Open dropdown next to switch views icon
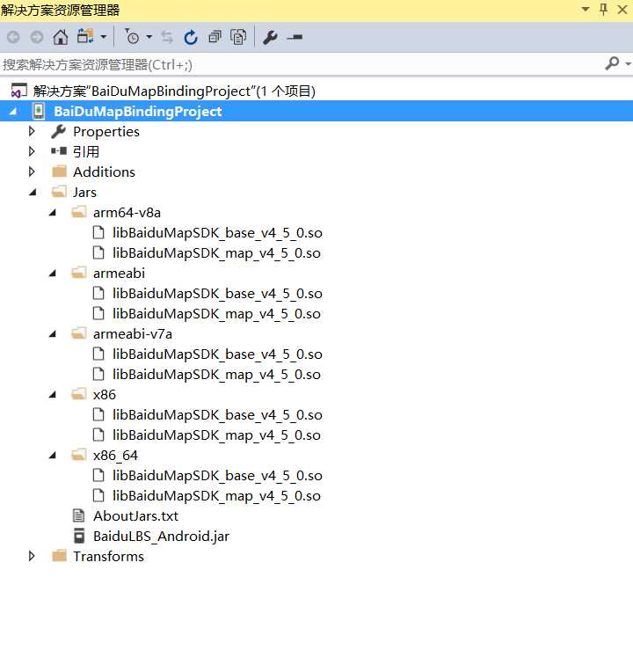Image resolution: width=633 pixels, height=672 pixels. pos(104,37)
